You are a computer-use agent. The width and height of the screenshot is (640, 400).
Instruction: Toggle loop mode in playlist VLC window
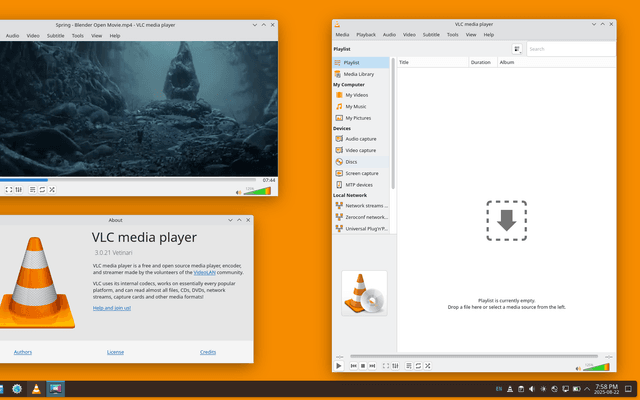tap(418, 366)
